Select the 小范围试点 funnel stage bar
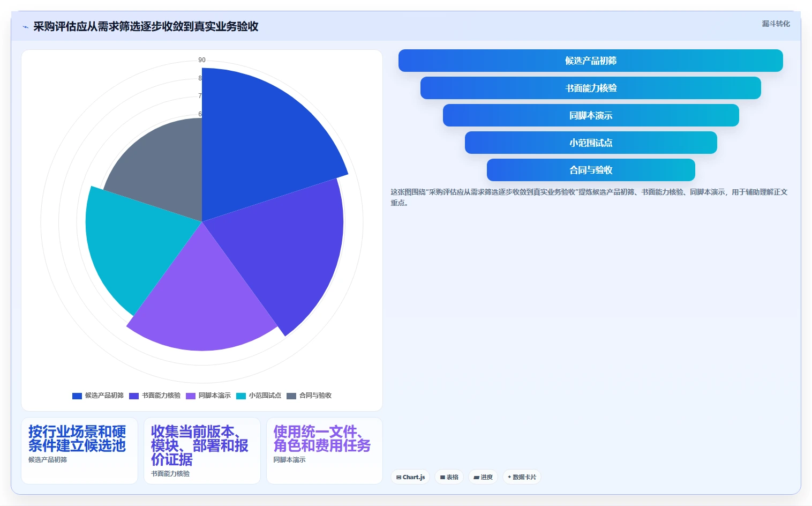Image resolution: width=812 pixels, height=506 pixels. click(x=590, y=143)
